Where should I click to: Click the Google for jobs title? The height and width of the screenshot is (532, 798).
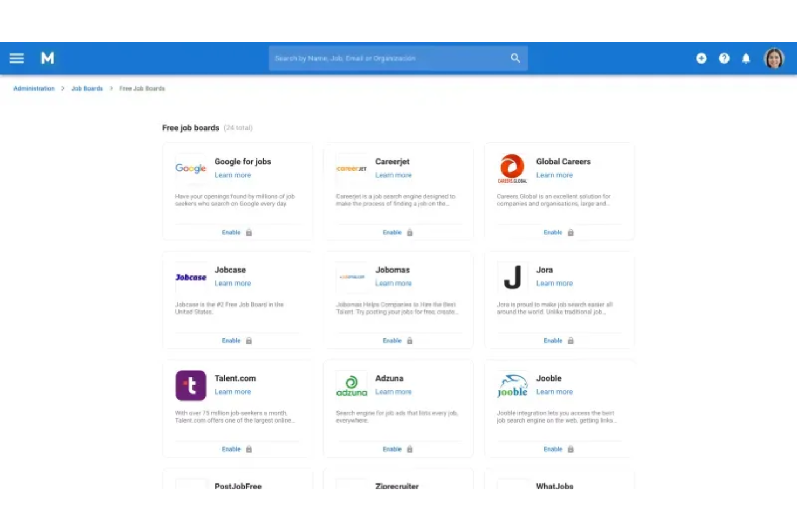(x=243, y=162)
